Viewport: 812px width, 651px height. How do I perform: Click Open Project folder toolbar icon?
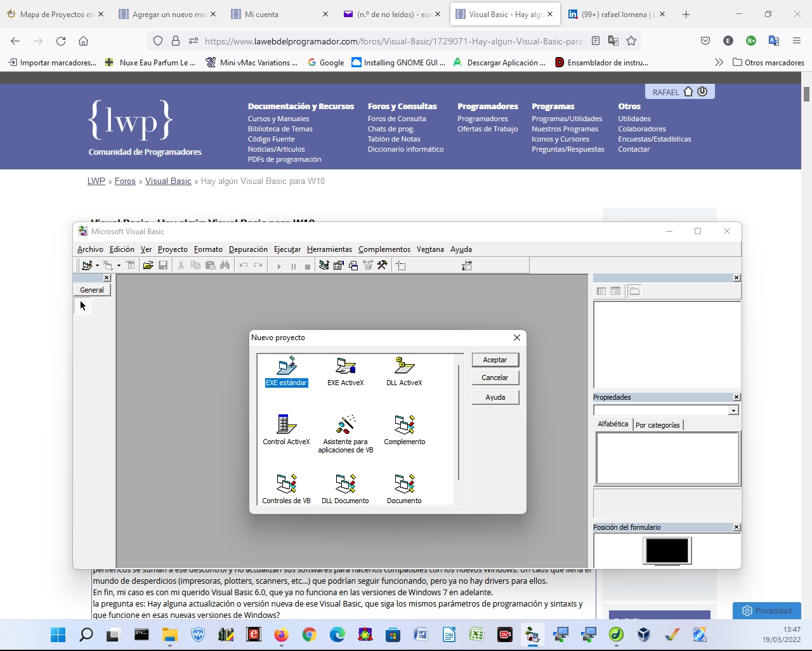148,265
